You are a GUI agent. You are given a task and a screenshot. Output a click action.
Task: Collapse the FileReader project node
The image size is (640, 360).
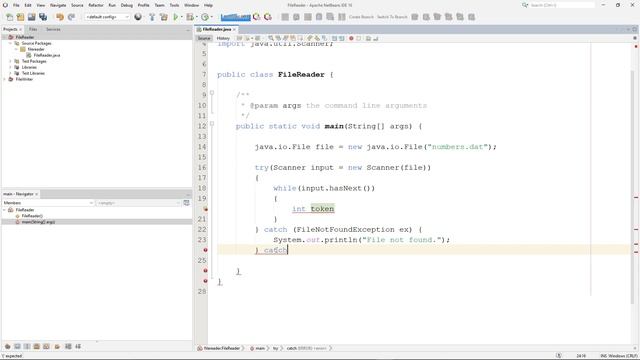(x=5, y=37)
